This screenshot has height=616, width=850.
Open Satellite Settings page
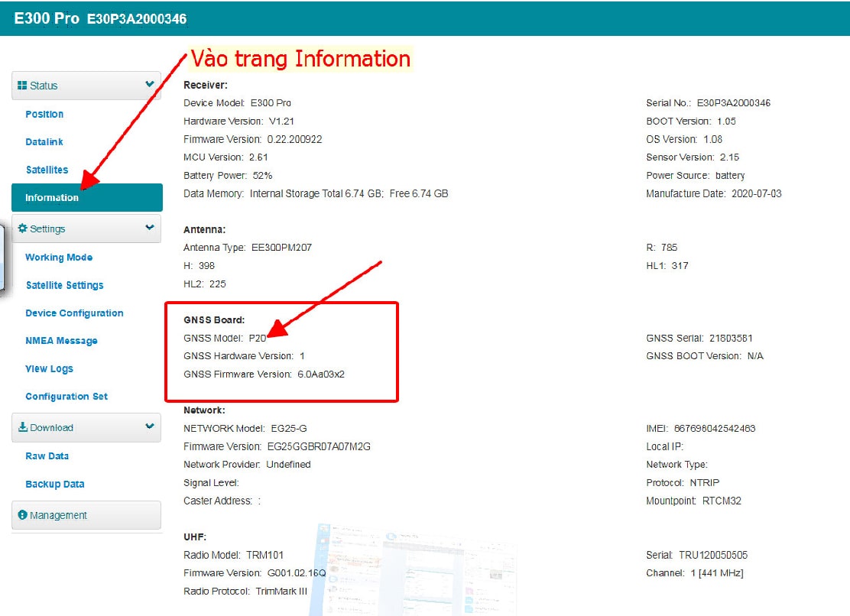64,285
